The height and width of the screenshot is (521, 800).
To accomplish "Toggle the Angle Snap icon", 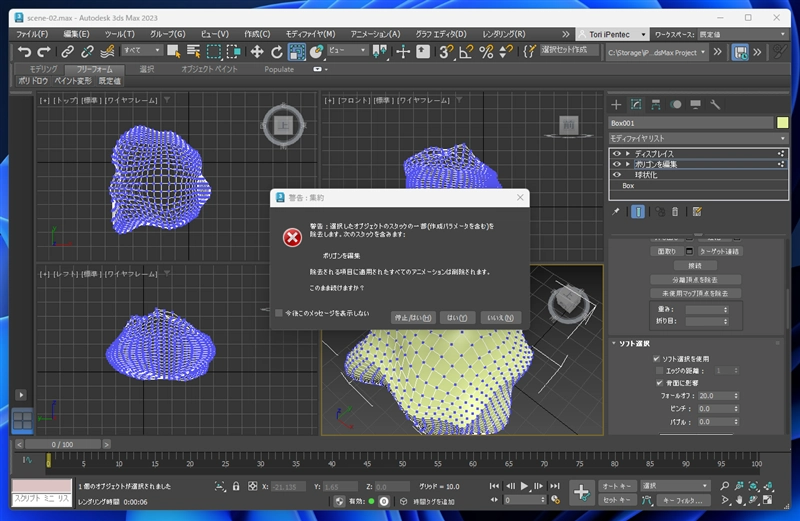I will click(x=466, y=52).
